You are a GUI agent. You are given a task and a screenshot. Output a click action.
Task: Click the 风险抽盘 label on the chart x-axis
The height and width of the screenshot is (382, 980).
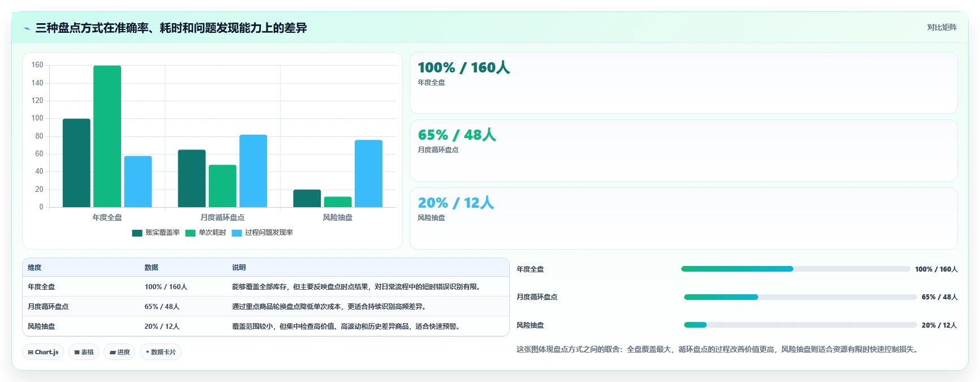click(338, 217)
